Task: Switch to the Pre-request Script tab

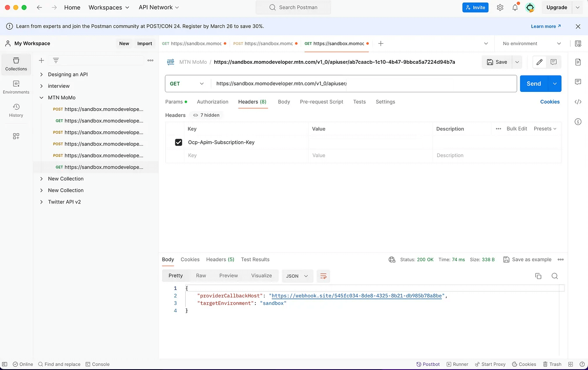Action: click(x=321, y=102)
